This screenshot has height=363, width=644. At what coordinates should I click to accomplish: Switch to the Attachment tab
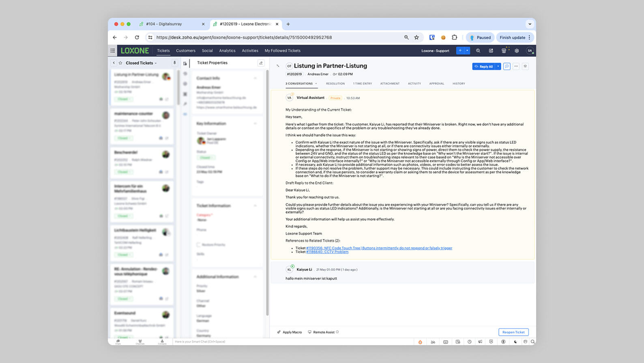point(390,84)
